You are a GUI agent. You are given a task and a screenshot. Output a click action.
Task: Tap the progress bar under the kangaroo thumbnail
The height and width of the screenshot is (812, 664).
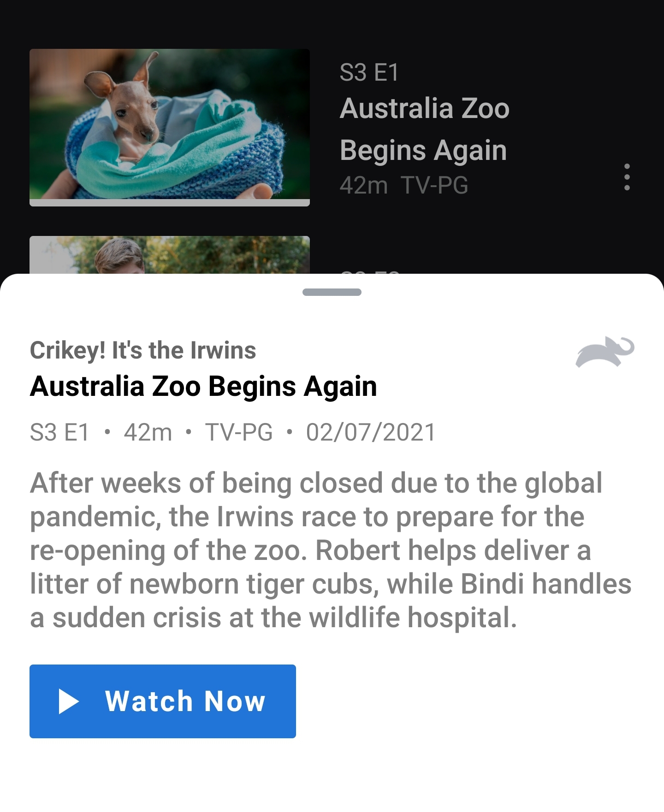[170, 203]
